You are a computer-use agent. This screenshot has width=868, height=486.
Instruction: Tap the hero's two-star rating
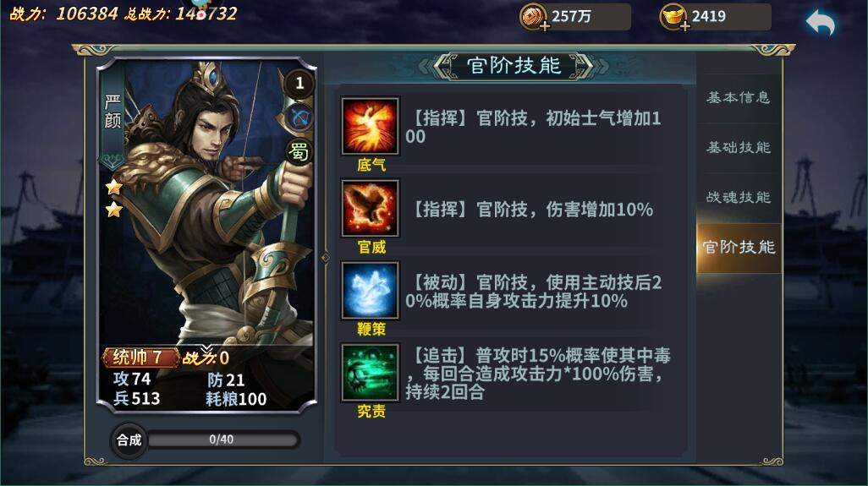pyautogui.click(x=114, y=199)
